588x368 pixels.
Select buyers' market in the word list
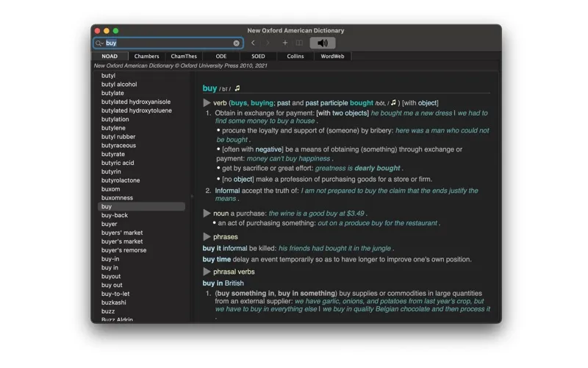(122, 233)
